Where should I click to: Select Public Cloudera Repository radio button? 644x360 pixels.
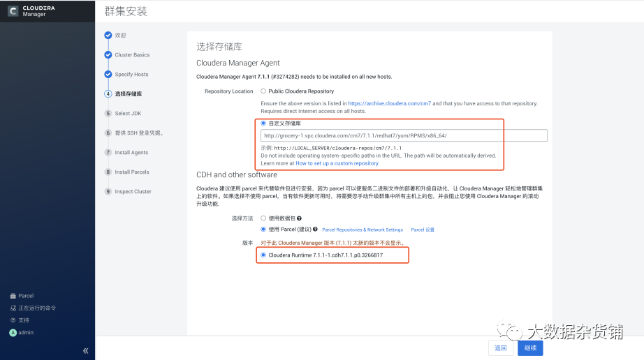(x=263, y=91)
